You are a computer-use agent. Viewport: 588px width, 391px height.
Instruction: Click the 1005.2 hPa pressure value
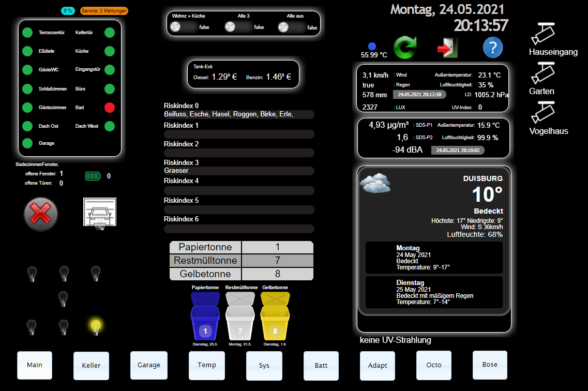pyautogui.click(x=491, y=95)
